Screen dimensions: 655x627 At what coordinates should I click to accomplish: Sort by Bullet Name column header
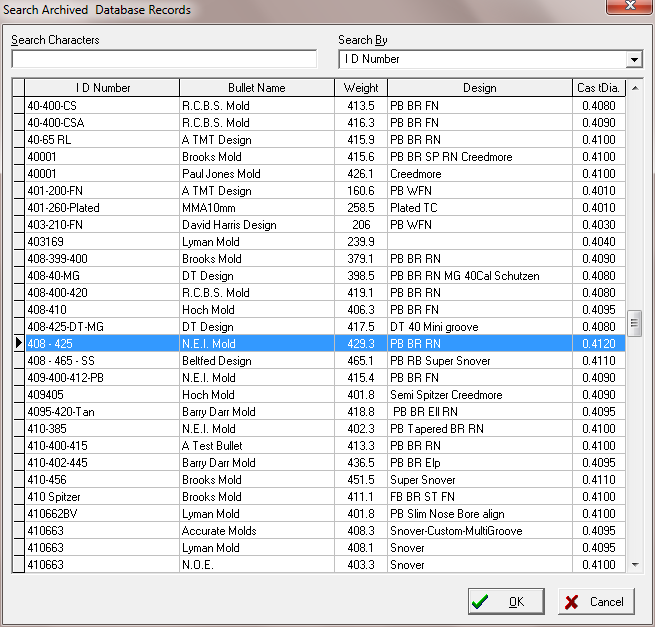(x=257, y=88)
